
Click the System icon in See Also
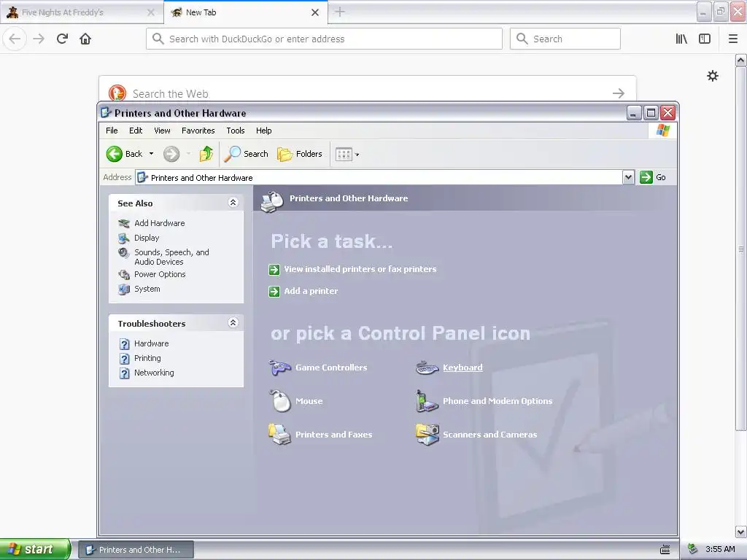point(124,289)
